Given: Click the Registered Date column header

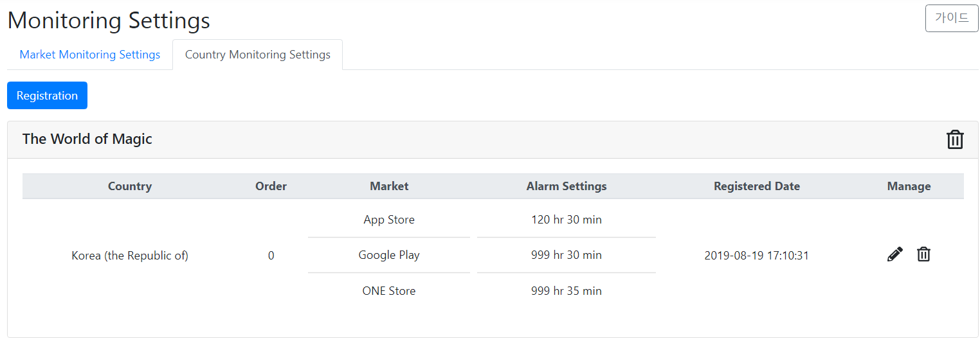Looking at the screenshot, I should pos(757,186).
